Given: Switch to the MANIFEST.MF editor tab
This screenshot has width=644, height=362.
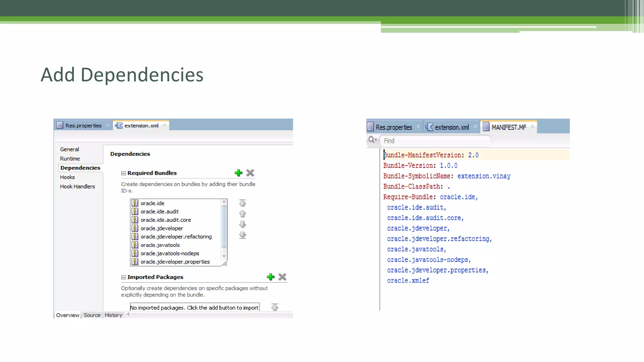Looking at the screenshot, I should [x=508, y=127].
